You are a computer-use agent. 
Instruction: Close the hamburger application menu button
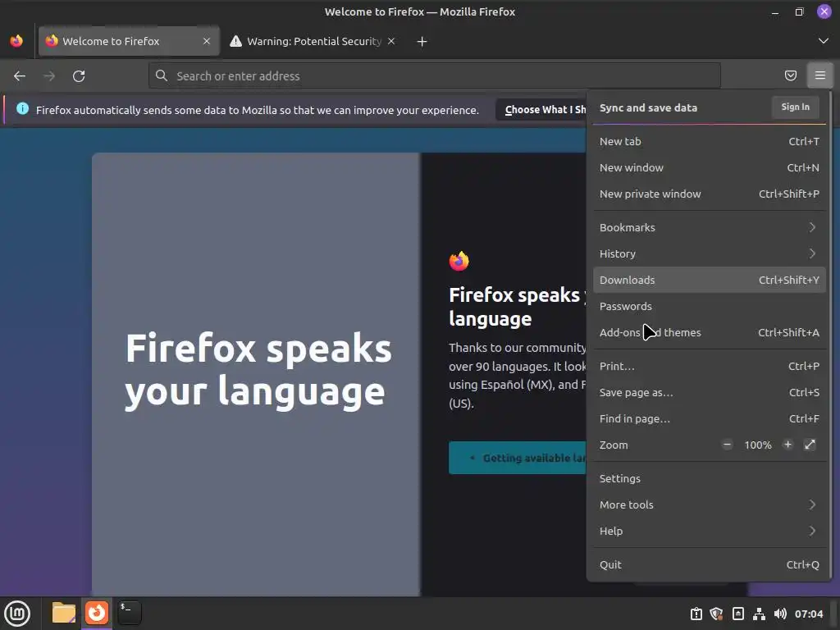820,75
